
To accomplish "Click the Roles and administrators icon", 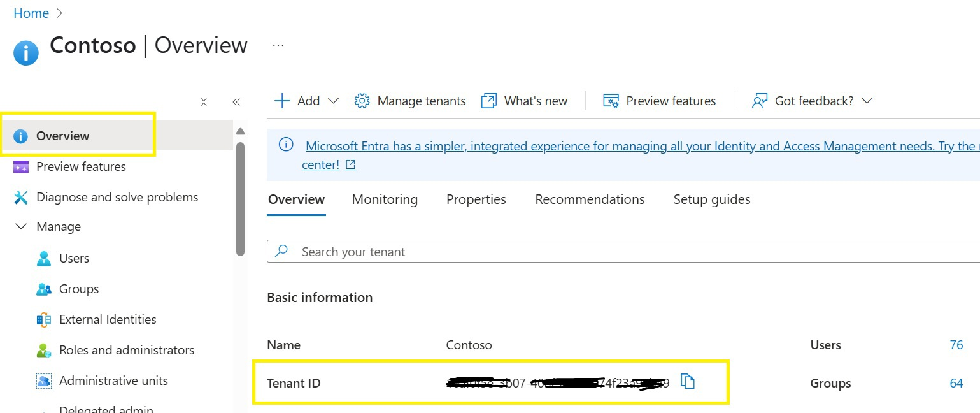I will pos(44,351).
